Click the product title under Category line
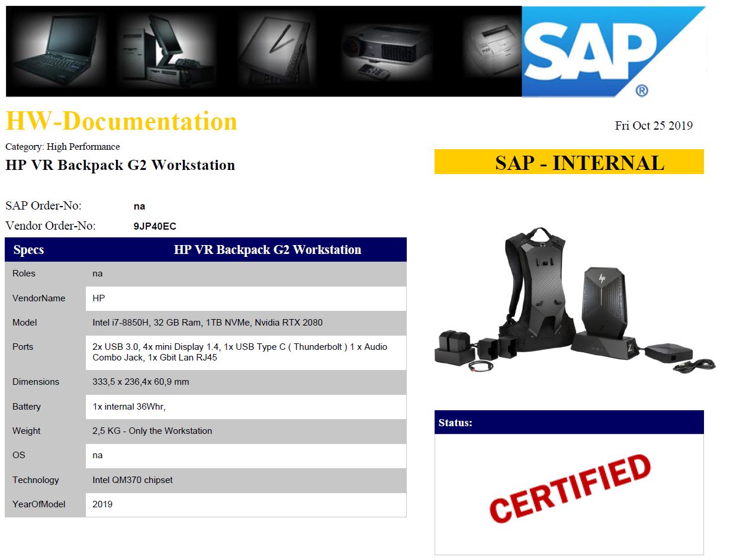 120,165
